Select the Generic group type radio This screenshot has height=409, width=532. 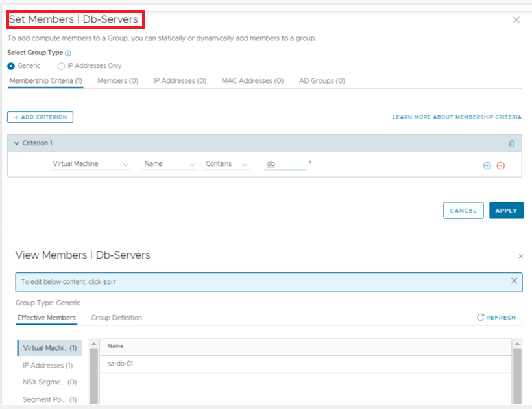pos(11,66)
